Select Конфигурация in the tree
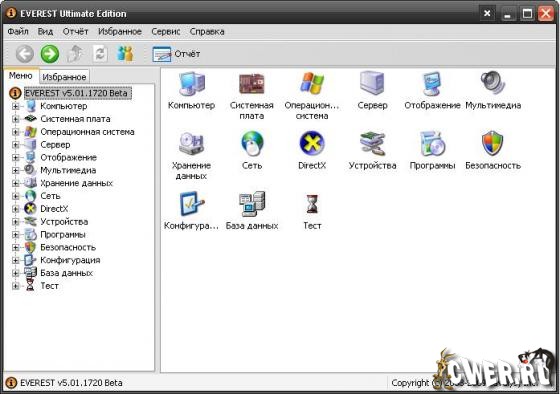This screenshot has width=560, height=394. (70, 260)
